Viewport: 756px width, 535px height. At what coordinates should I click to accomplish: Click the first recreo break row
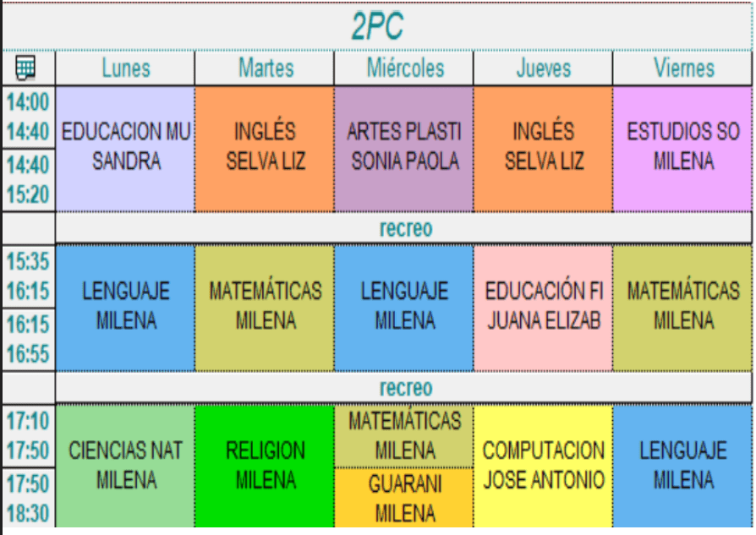[x=404, y=228]
